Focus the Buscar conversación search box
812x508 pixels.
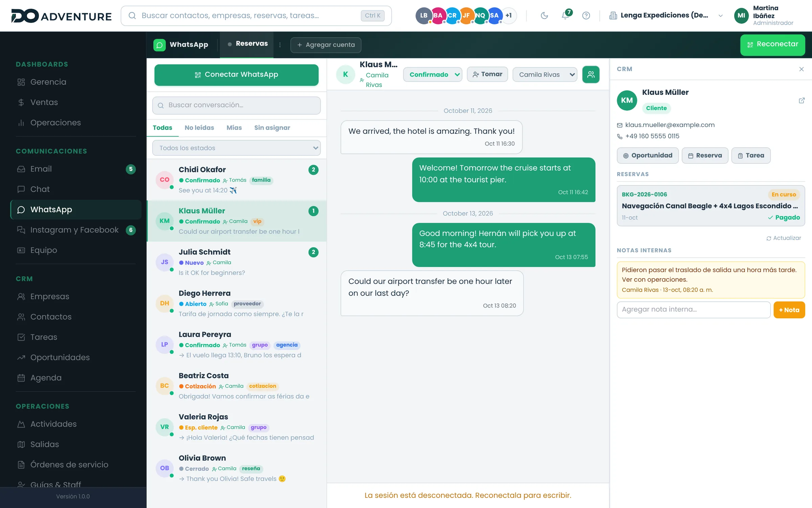[x=236, y=105]
